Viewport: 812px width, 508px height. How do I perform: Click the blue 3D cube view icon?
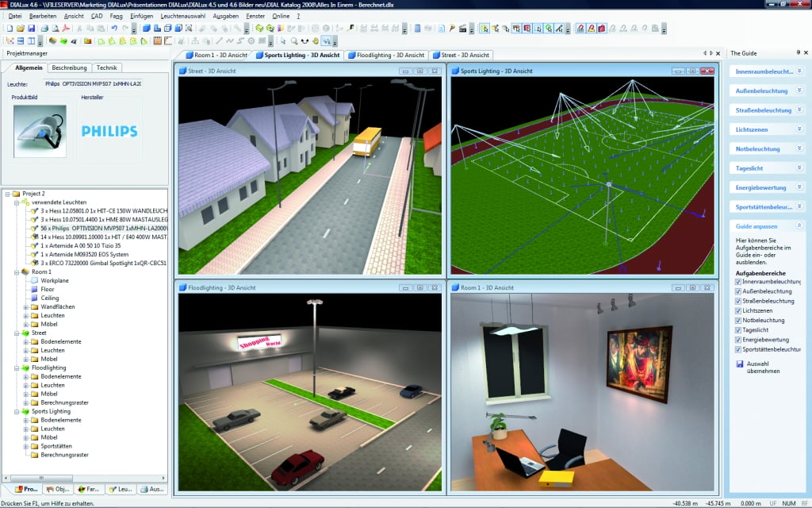click(147, 29)
